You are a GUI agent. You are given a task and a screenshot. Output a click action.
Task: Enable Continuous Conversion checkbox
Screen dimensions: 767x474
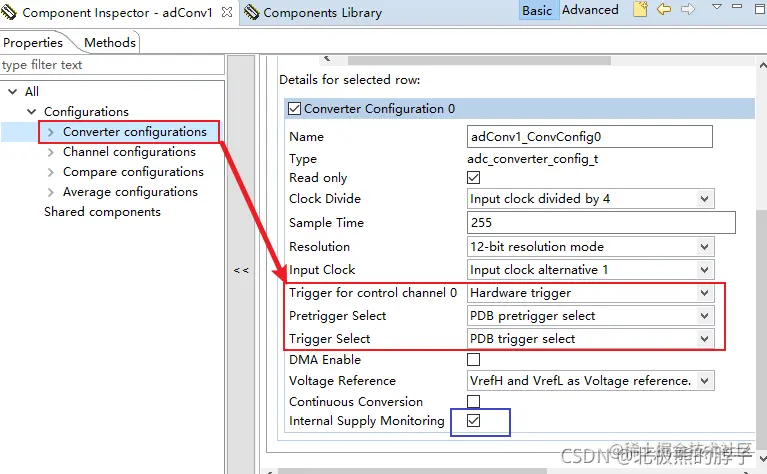coord(474,402)
